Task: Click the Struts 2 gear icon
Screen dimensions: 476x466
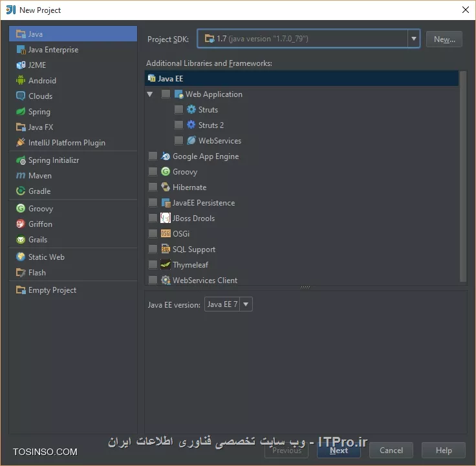Action: pyautogui.click(x=191, y=125)
